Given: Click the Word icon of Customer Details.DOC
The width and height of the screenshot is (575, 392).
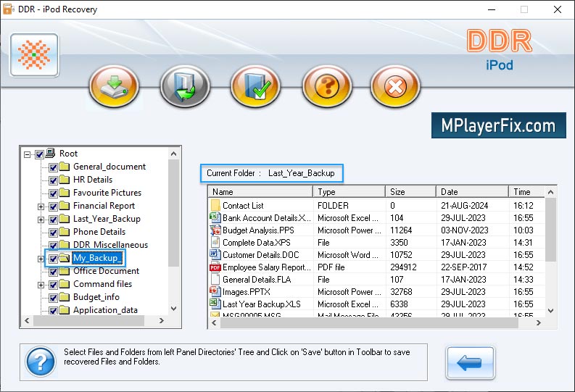Looking at the screenshot, I should pos(215,255).
